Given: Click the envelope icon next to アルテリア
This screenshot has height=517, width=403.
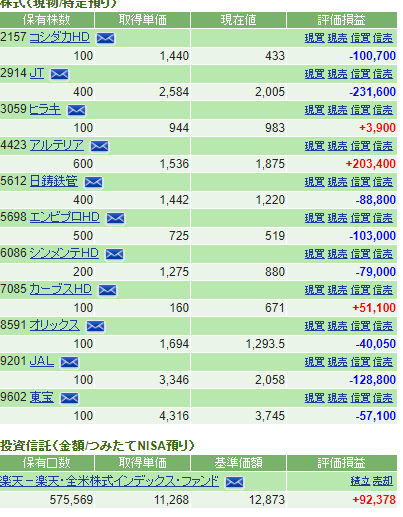Looking at the screenshot, I should tap(99, 146).
